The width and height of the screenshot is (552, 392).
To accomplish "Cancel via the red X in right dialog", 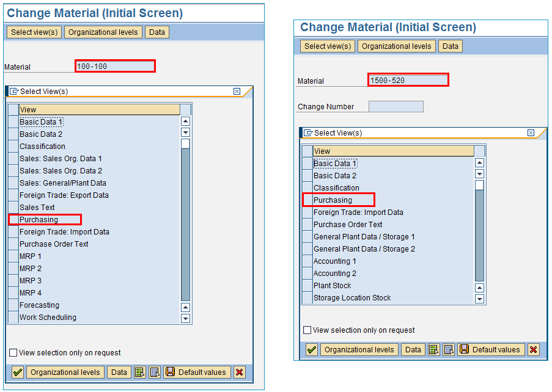I will click(533, 350).
